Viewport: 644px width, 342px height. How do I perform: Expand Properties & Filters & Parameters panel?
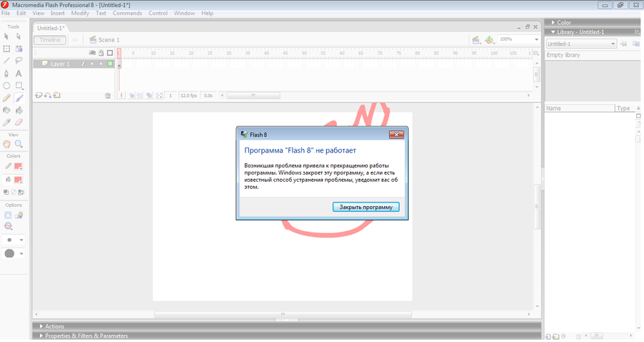click(41, 336)
